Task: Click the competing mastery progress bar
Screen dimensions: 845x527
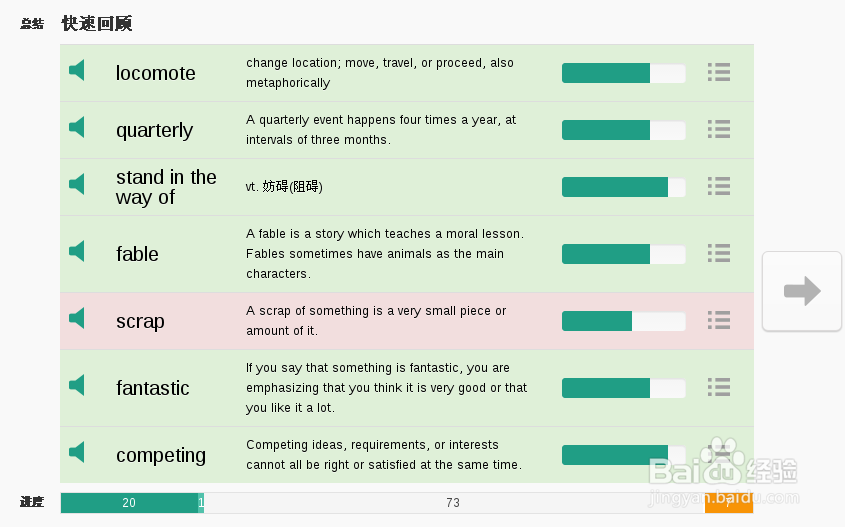Action: click(623, 455)
